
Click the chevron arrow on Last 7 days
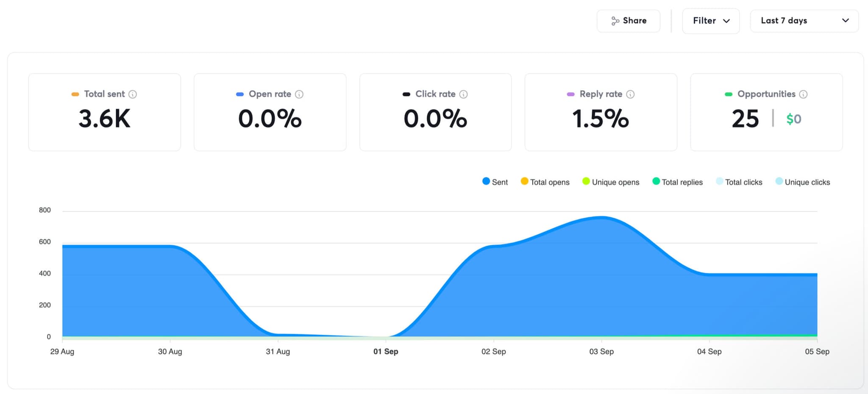pos(845,21)
